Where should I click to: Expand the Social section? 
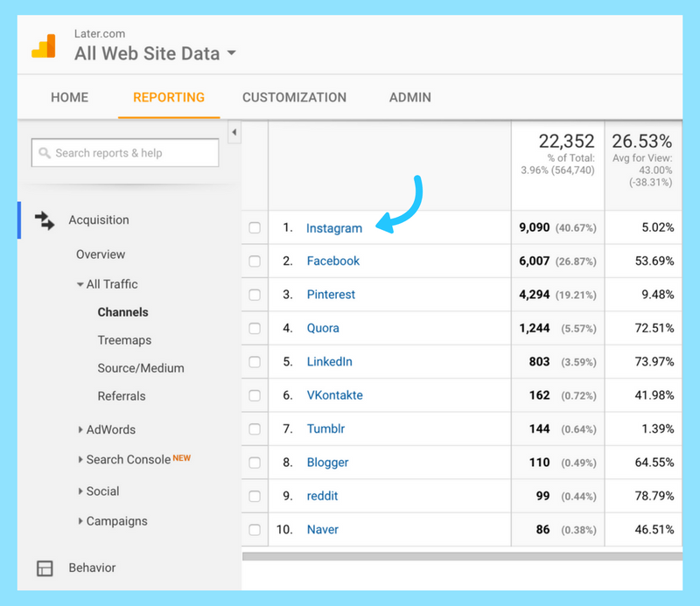(80, 491)
